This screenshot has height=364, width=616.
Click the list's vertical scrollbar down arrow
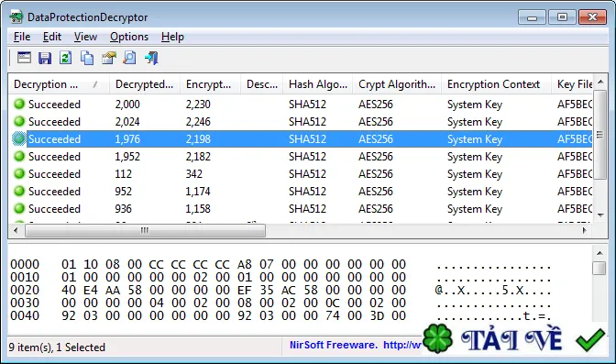click(x=600, y=215)
